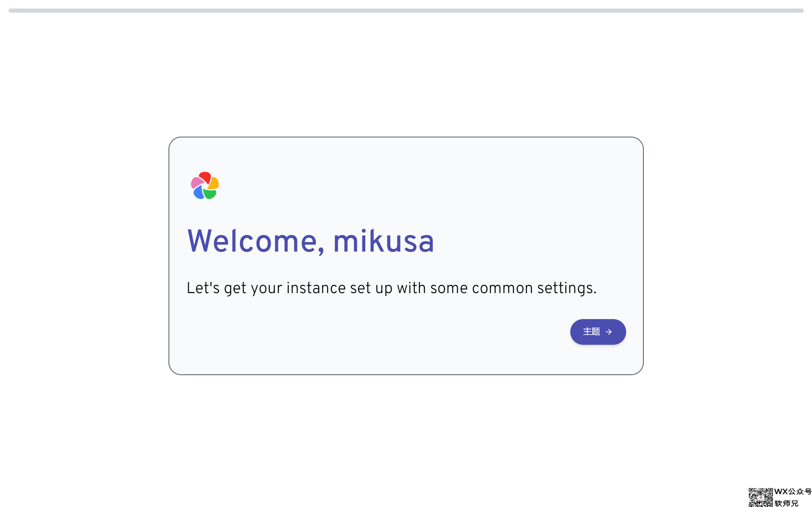Click the onboarding progress bar at top
Screen dimensions: 812x507
(x=406, y=11)
